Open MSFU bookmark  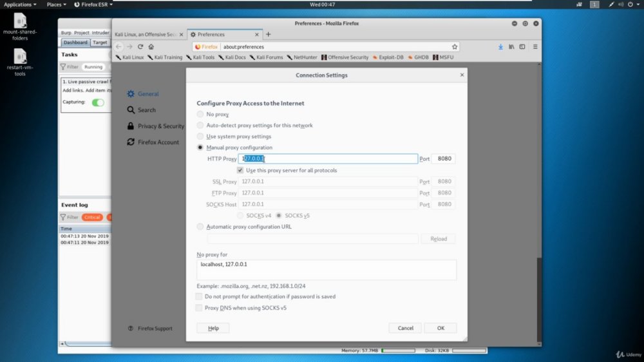pyautogui.click(x=443, y=57)
